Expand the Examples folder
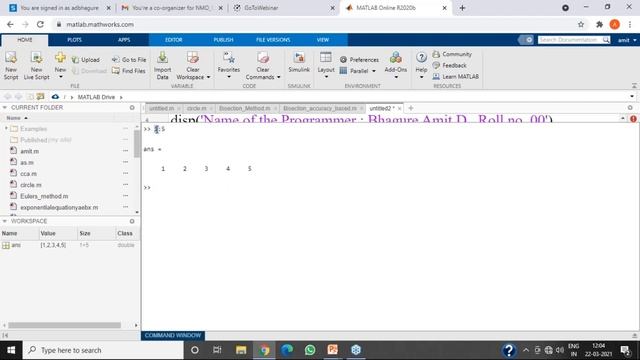This screenshot has height=360, width=640. point(6,129)
